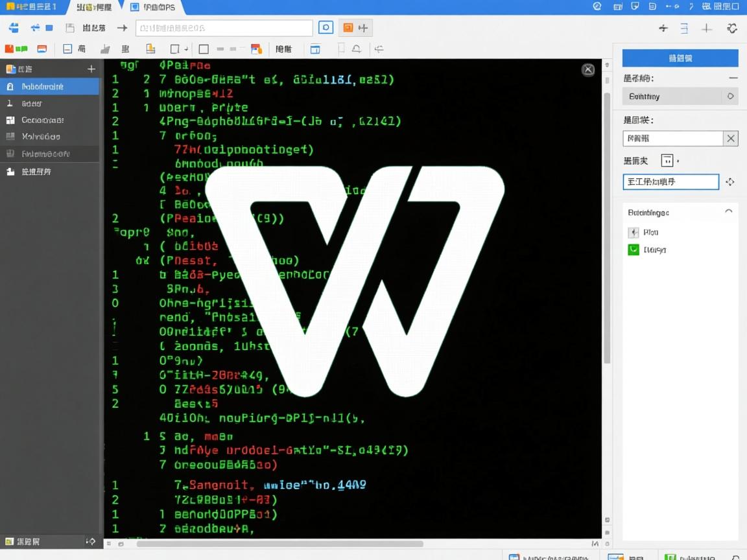This screenshot has width=747, height=560.
Task: Click the round X icon over the code view
Action: click(x=588, y=70)
